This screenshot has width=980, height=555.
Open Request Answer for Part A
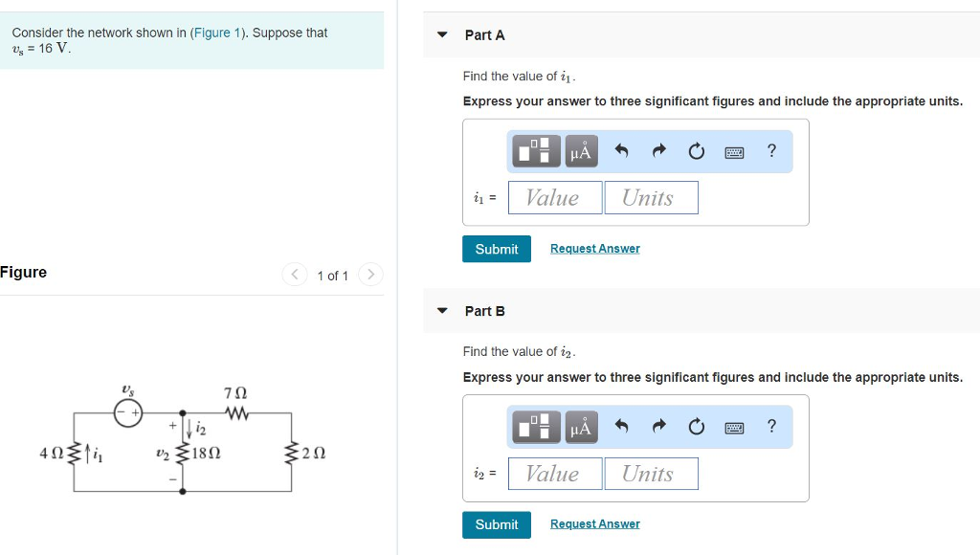tap(594, 249)
